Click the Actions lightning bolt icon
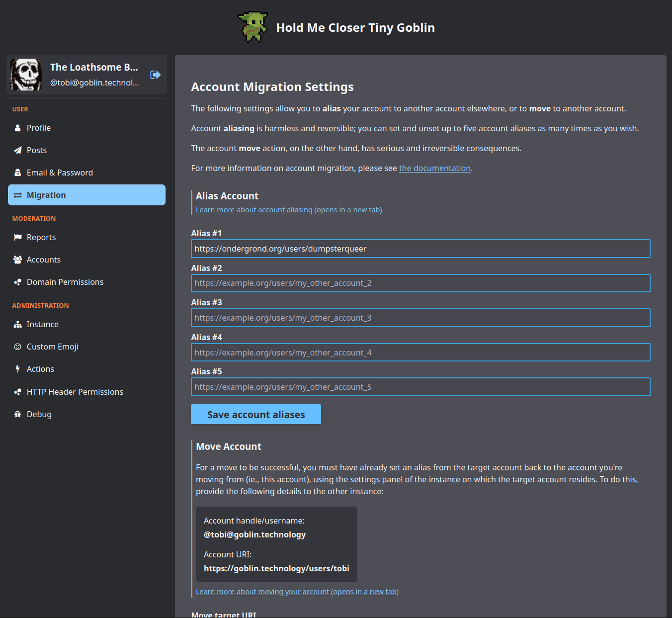 (x=18, y=368)
